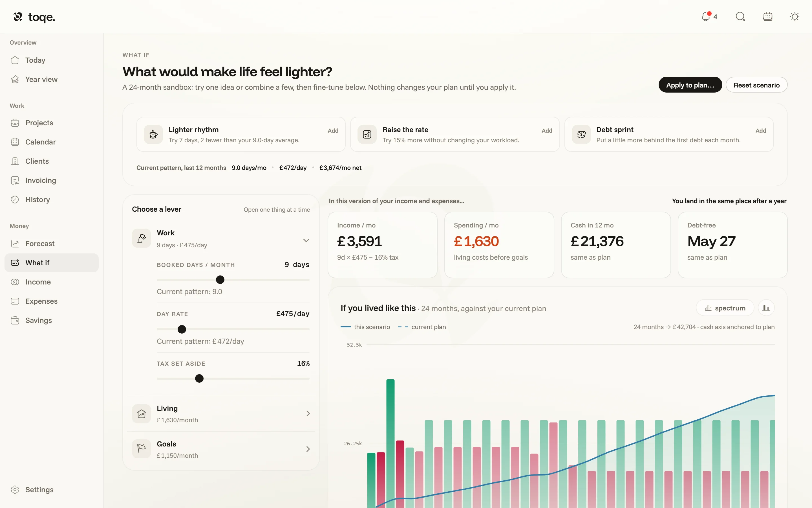The height and width of the screenshot is (508, 812).
Task: Select the Income / mo card
Action: [x=382, y=245]
